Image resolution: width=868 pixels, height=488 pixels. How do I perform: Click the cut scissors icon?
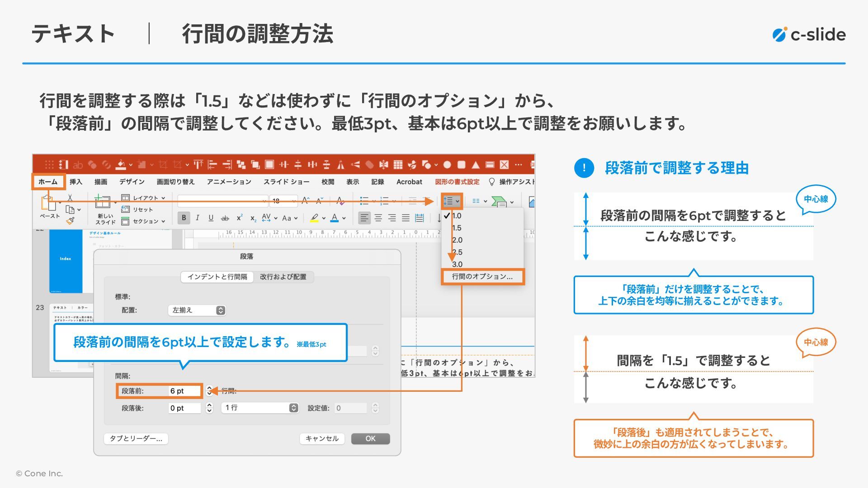(70, 198)
